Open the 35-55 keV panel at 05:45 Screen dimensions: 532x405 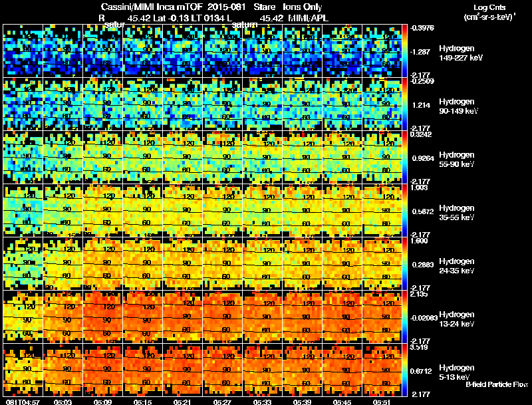click(x=342, y=211)
